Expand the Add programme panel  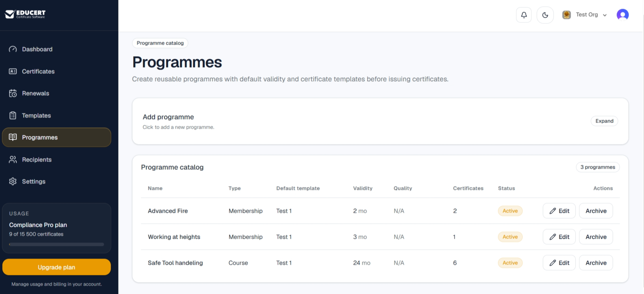point(604,121)
